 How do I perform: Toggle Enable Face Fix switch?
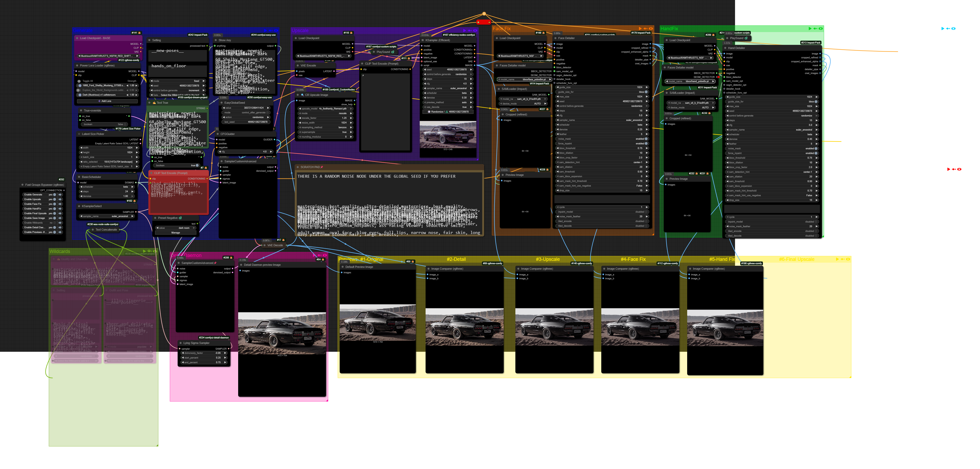click(x=55, y=204)
